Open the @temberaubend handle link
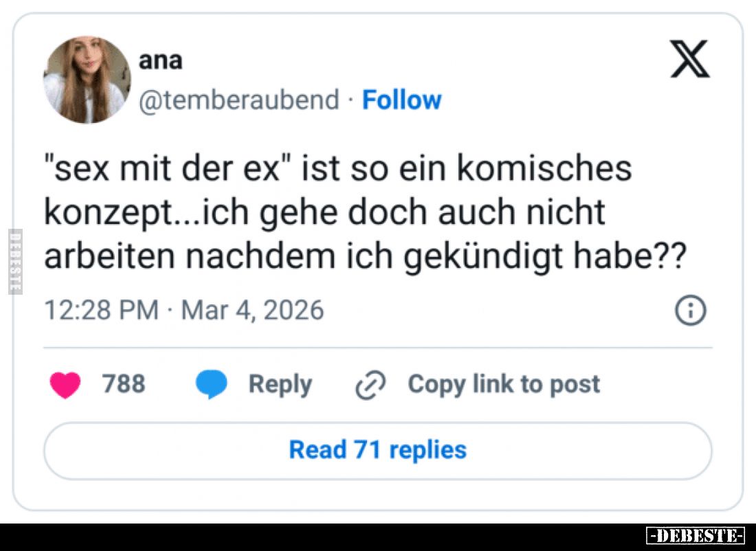Viewport: 756px width, 551px height. 239,100
